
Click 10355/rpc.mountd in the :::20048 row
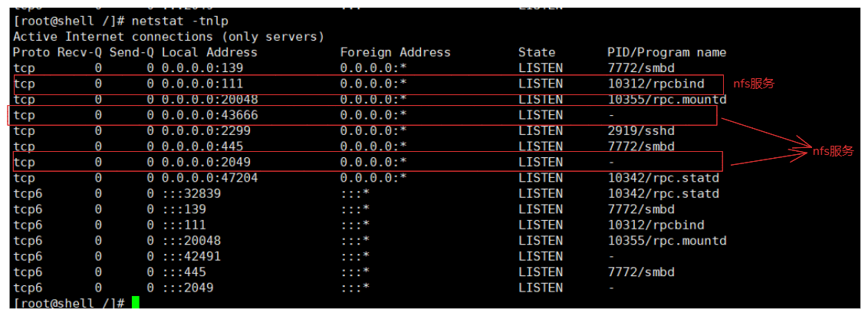[666, 241]
